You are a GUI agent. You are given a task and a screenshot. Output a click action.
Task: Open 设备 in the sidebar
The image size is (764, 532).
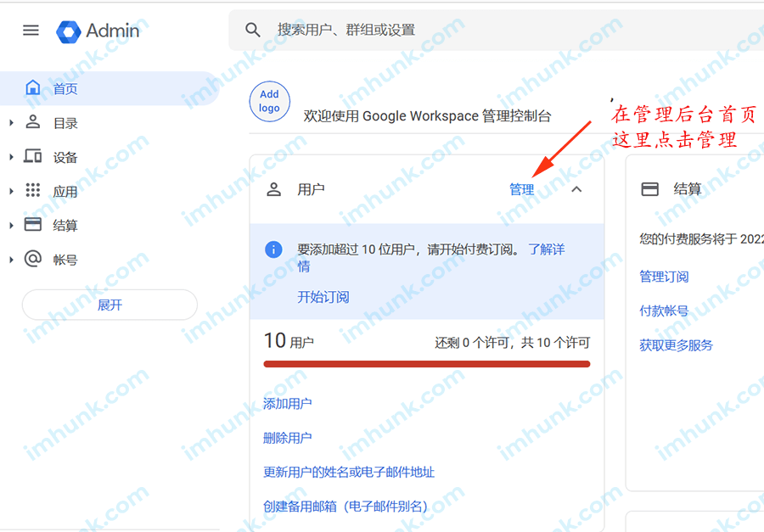(65, 157)
